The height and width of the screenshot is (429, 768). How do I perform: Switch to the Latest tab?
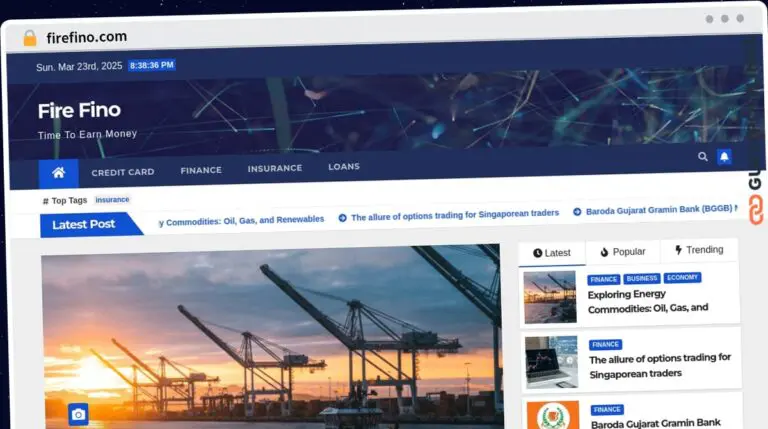[x=552, y=252]
